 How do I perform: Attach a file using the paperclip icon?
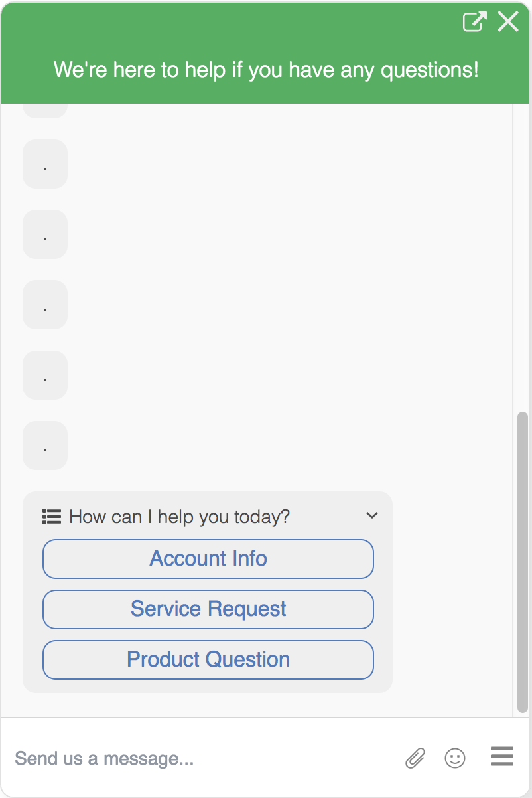[x=414, y=758]
